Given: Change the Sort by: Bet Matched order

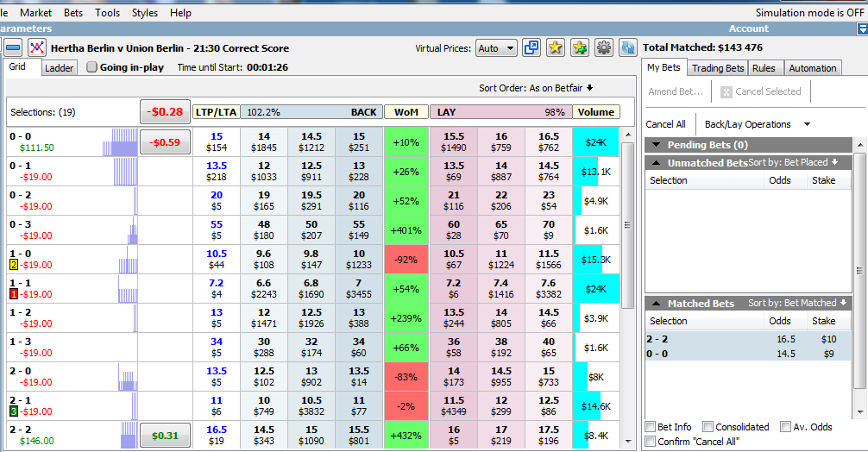Looking at the screenshot, I should click(798, 303).
